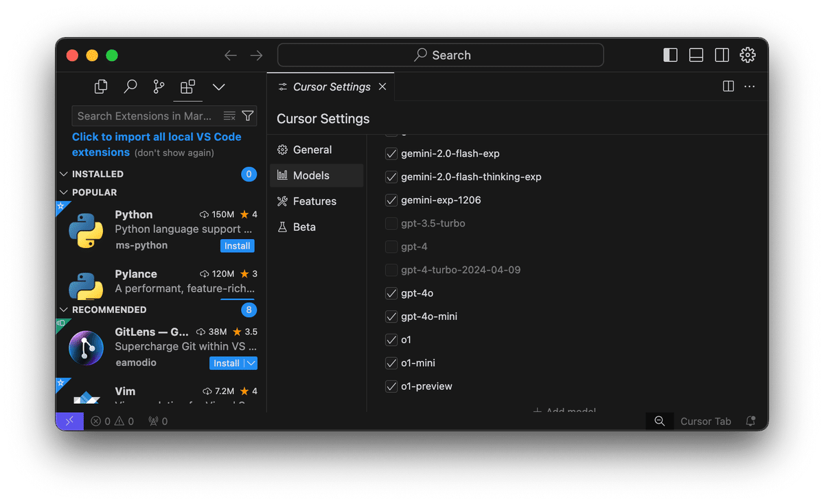Open the Extensions sidebar icon
Screen dimensions: 824x504
coord(187,87)
